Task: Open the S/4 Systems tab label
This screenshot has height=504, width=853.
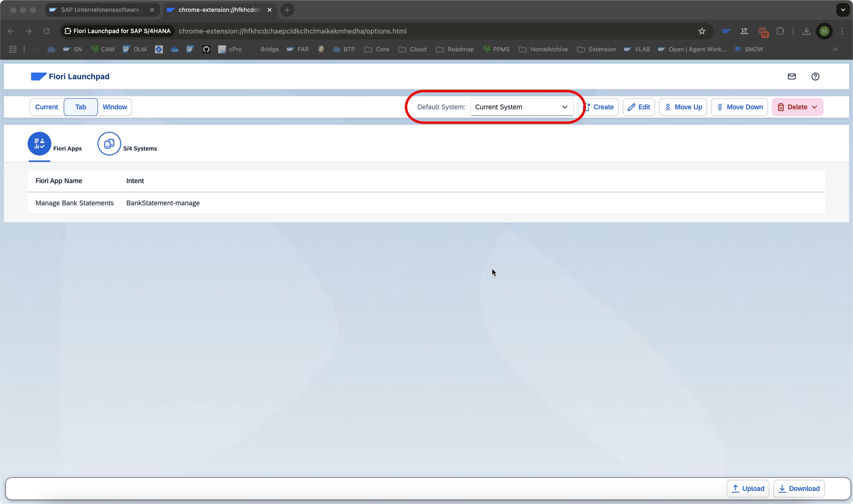Action: tap(140, 148)
